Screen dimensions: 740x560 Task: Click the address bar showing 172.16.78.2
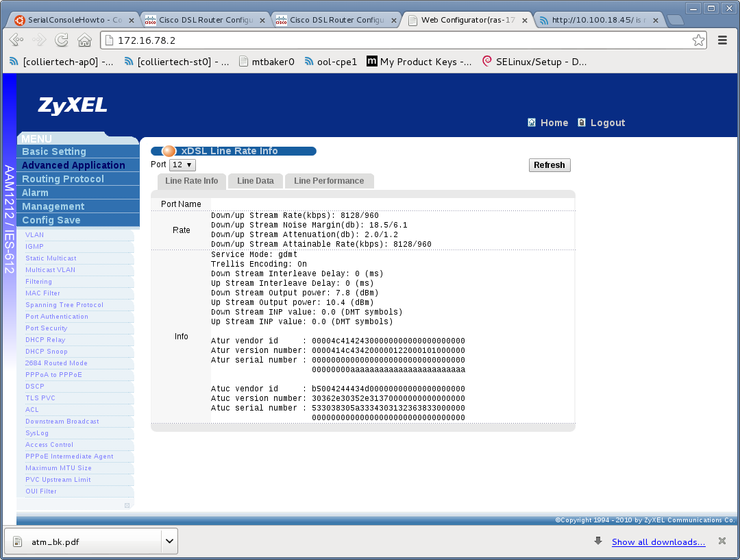pyautogui.click(x=397, y=40)
